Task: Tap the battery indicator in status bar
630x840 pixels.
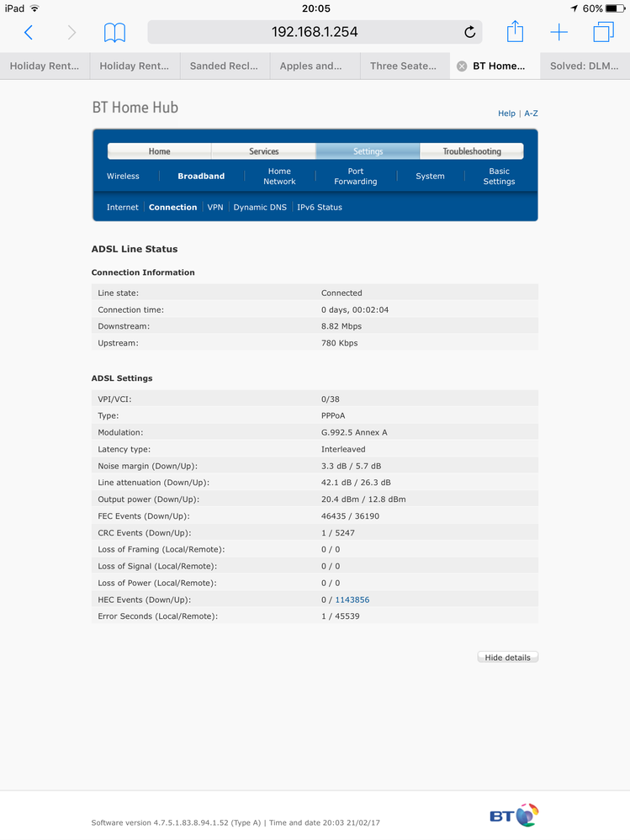Action: [x=615, y=8]
